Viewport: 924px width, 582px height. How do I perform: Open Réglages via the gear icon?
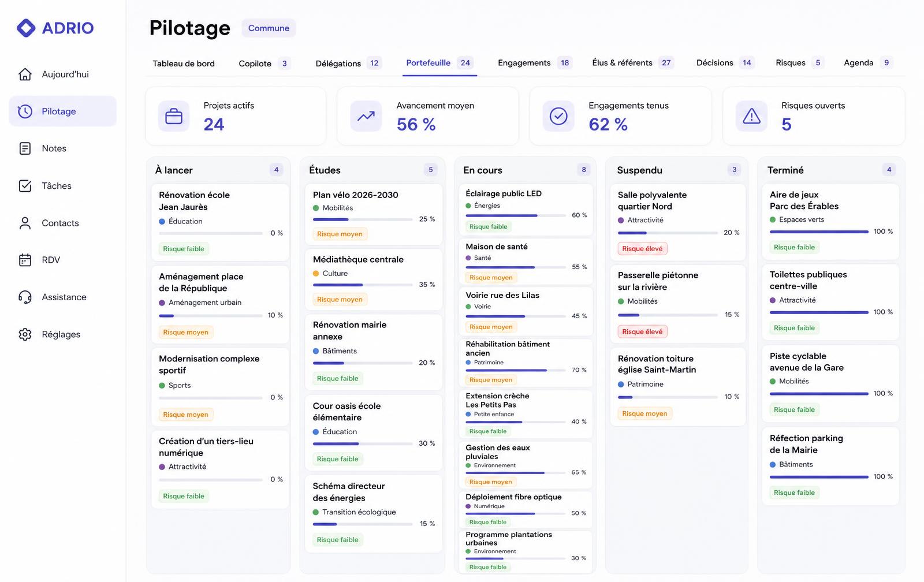(x=25, y=334)
